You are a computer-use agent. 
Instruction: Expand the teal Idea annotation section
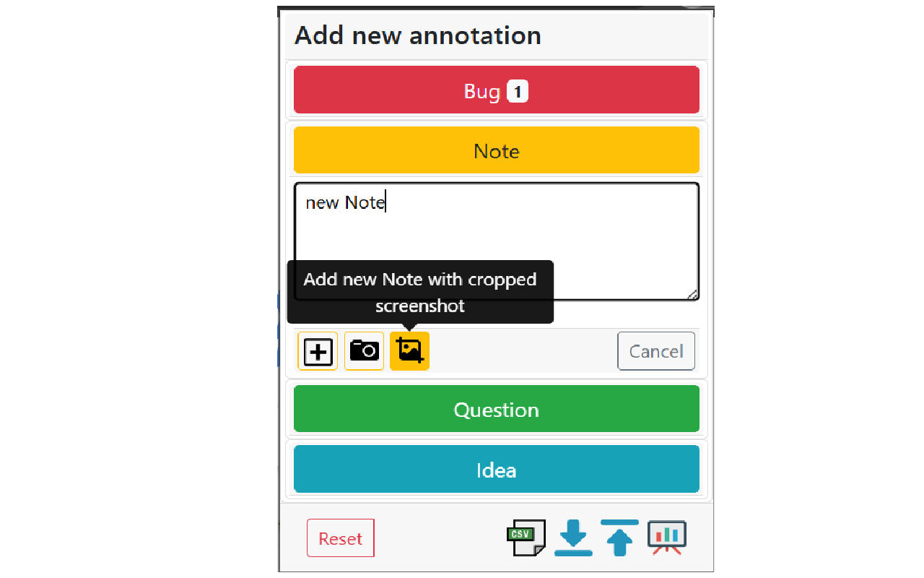pyautogui.click(x=496, y=470)
